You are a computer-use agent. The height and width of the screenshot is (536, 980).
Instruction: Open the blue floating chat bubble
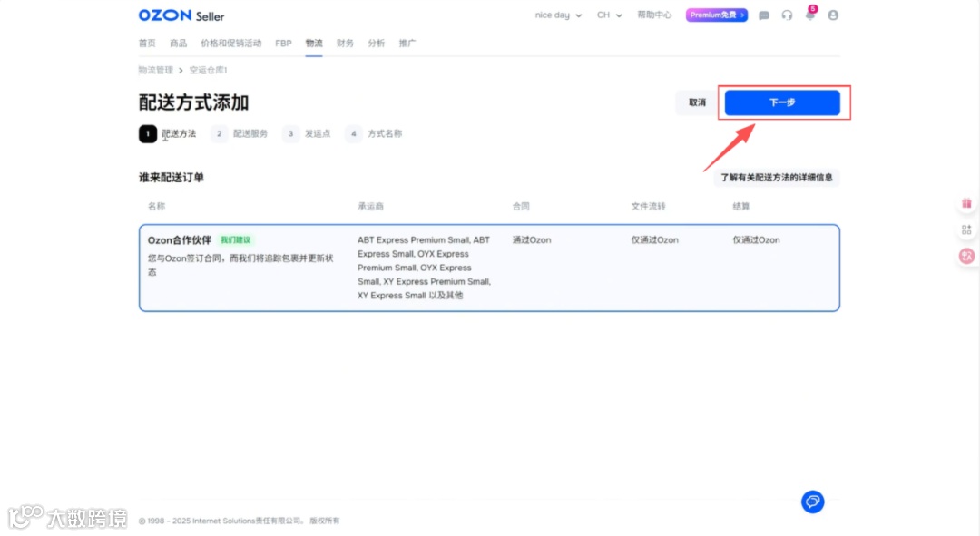[812, 502]
